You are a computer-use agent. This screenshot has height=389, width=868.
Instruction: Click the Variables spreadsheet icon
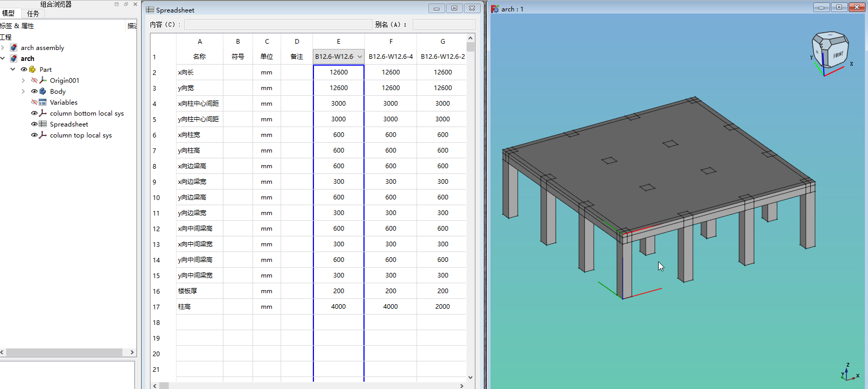pyautogui.click(x=43, y=102)
